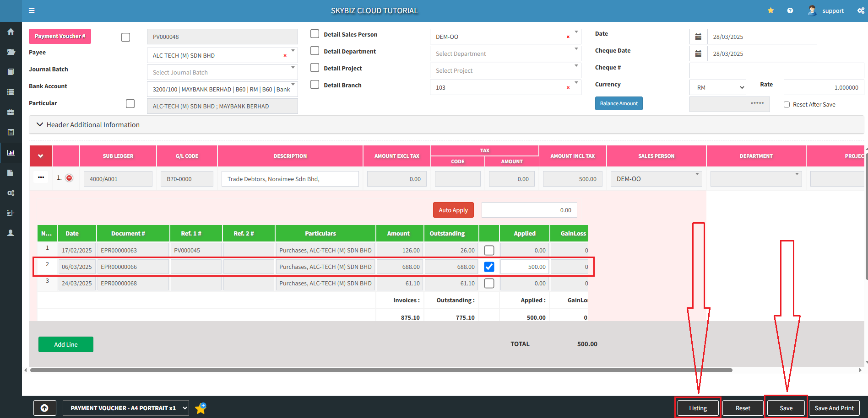The image size is (868, 418).
Task: Open the help question mark icon
Action: pos(790,11)
